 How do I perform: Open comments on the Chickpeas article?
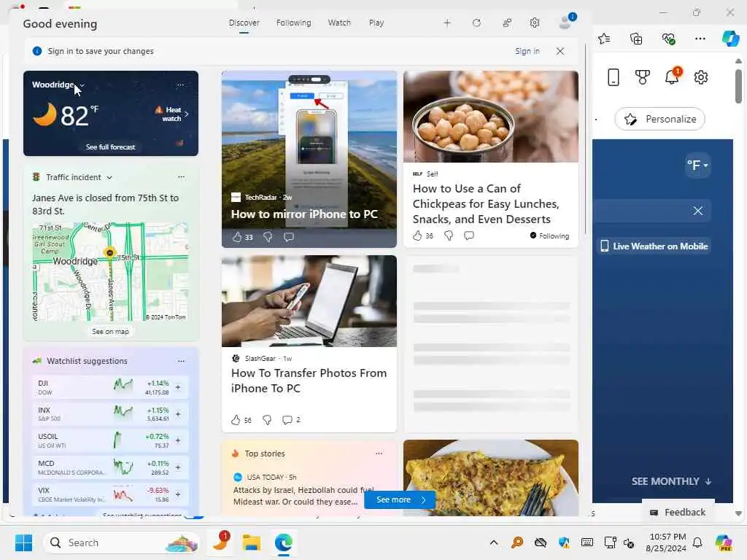(469, 236)
